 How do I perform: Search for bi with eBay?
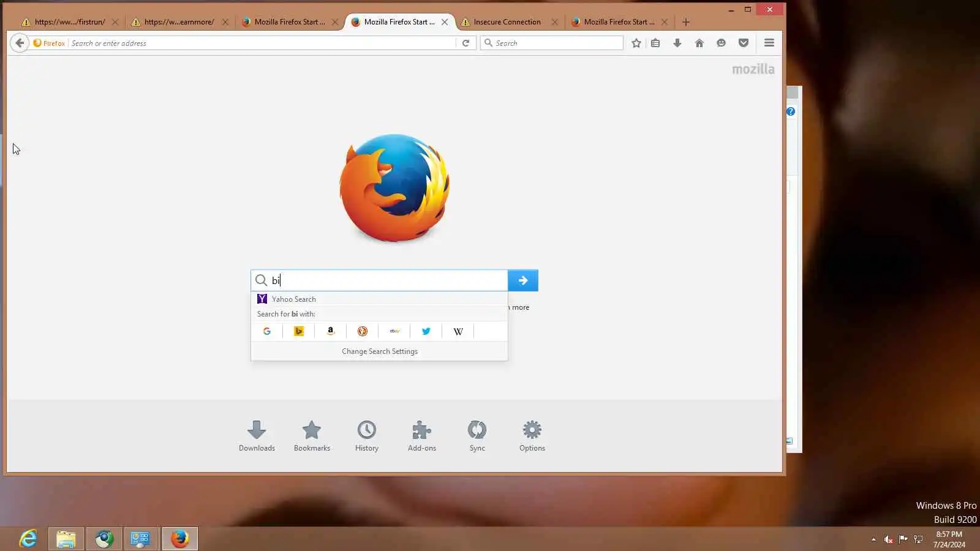pos(394,331)
